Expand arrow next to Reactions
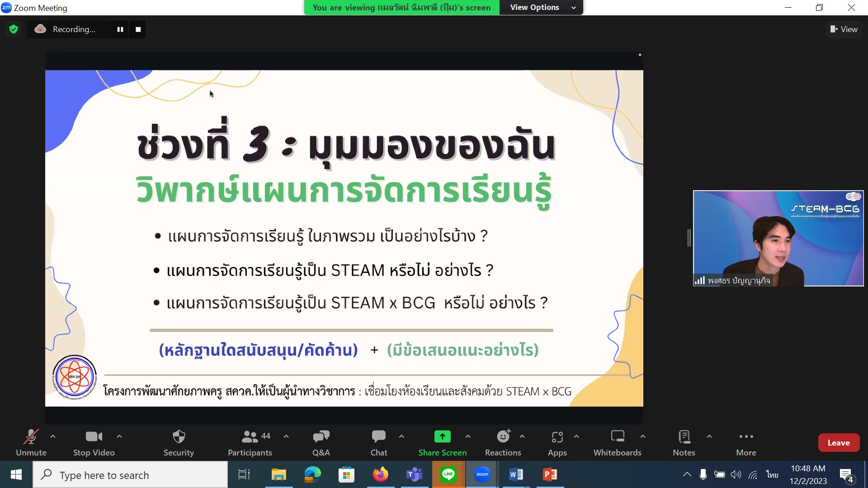This screenshot has height=488, width=868. 522,436
